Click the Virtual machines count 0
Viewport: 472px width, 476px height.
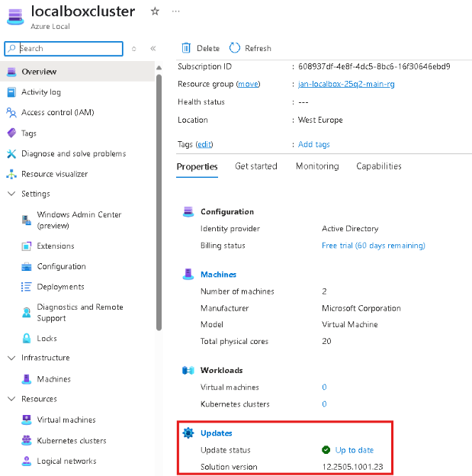[x=324, y=387]
